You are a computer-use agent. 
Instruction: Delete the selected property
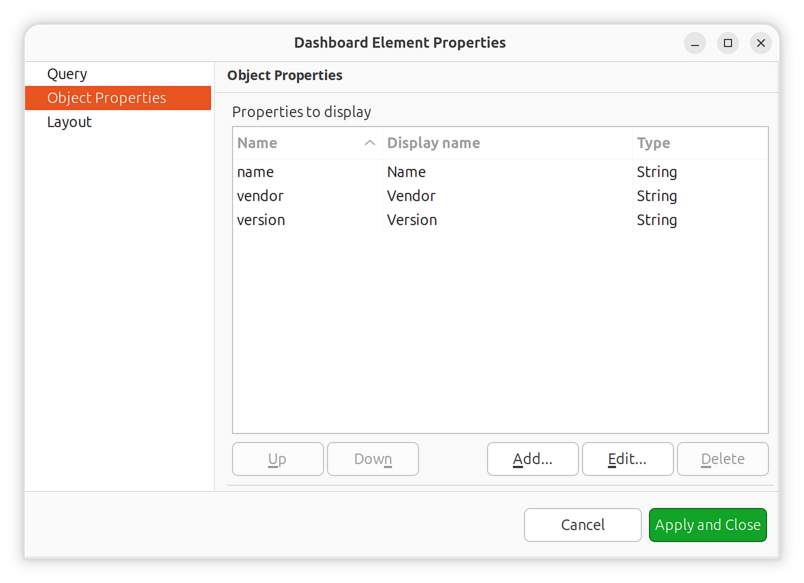click(x=722, y=458)
